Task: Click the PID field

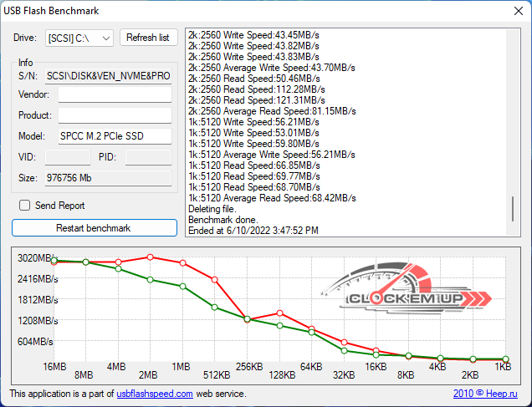Action: [x=147, y=157]
